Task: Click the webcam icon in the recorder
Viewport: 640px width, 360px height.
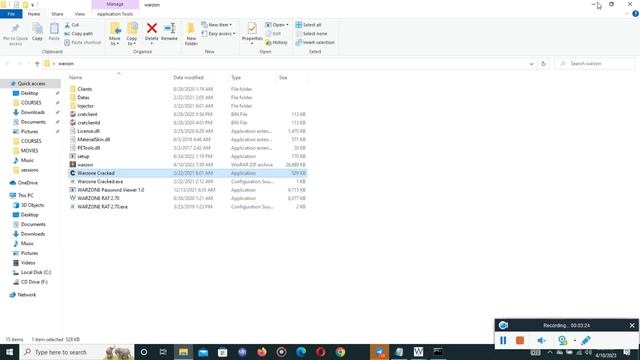Action: click(x=563, y=340)
